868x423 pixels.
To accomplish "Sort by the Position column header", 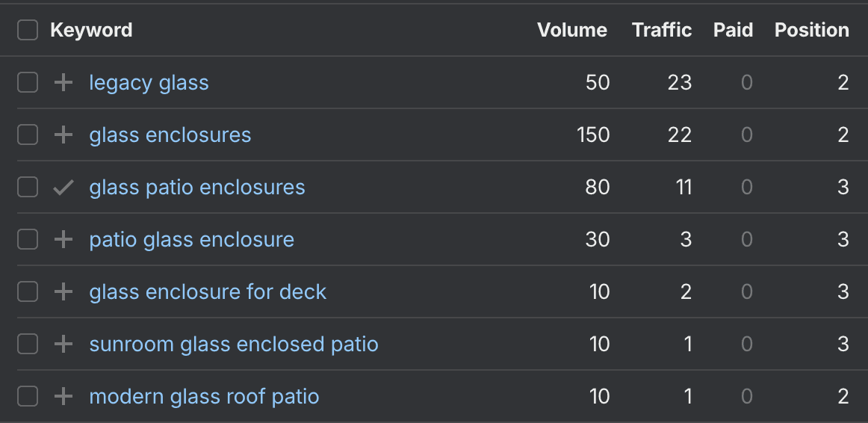I will click(811, 30).
